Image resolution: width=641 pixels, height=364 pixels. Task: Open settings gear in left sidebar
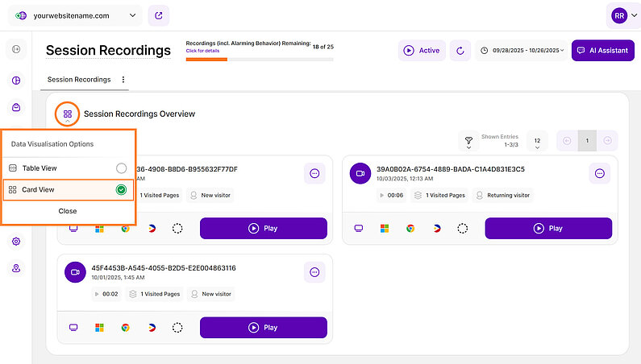pos(16,242)
